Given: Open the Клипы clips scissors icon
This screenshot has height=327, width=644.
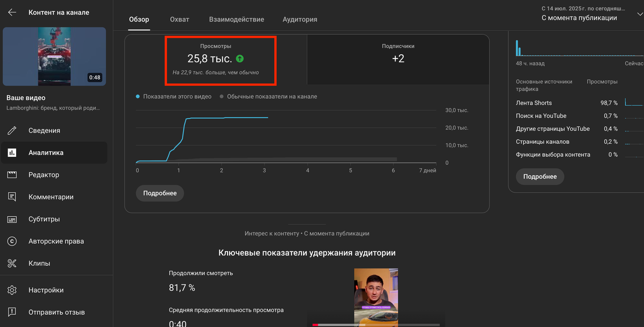Looking at the screenshot, I should 13,263.
